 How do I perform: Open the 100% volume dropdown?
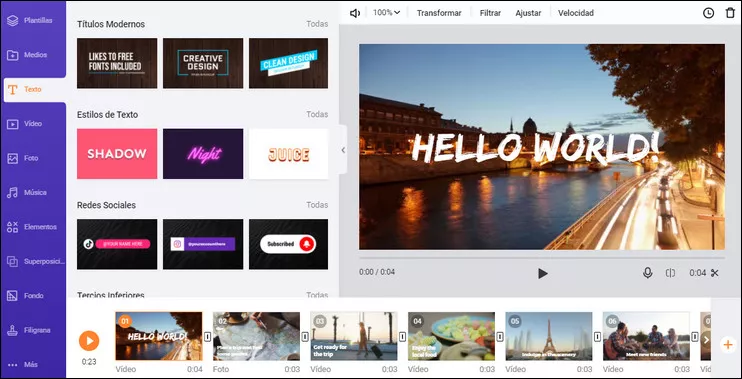point(386,13)
